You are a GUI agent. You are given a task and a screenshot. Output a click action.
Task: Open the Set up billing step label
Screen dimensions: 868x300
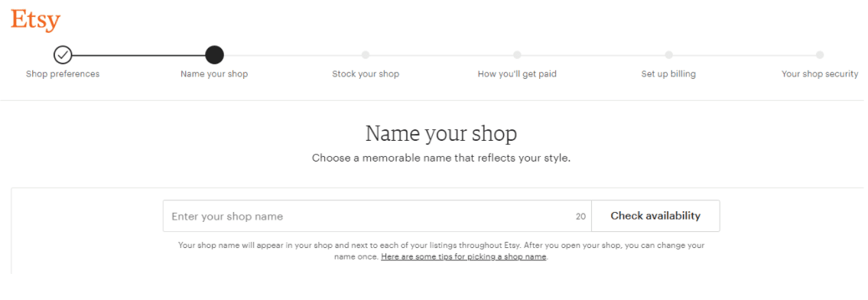[x=668, y=74]
